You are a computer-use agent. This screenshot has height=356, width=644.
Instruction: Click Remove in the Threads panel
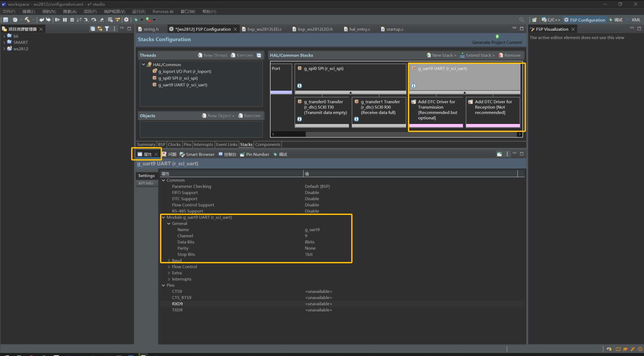click(242, 55)
